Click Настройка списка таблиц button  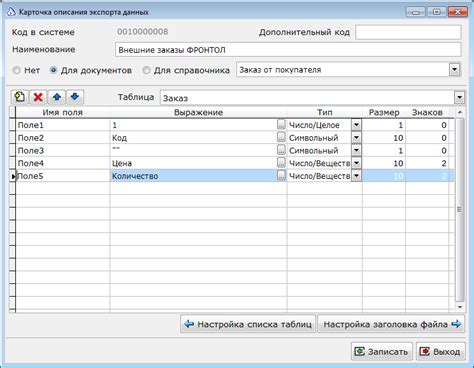pos(248,324)
